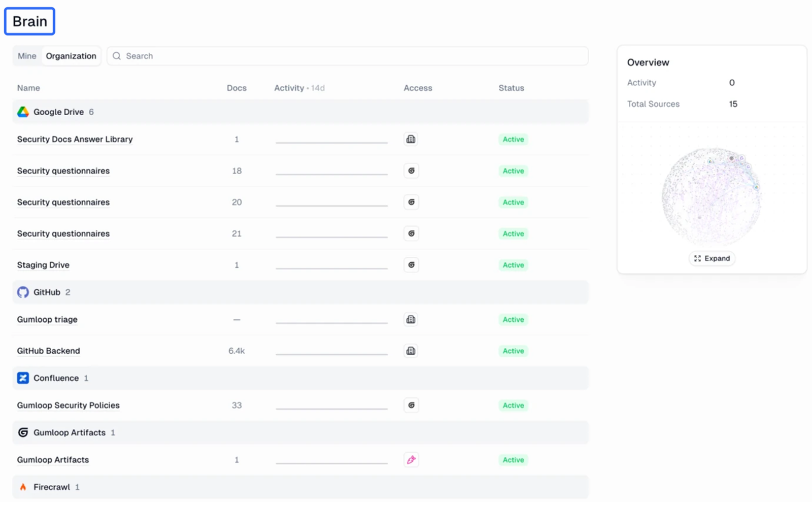Image resolution: width=812 pixels, height=505 pixels.
Task: Click the Activity 14d column header
Action: 299,88
